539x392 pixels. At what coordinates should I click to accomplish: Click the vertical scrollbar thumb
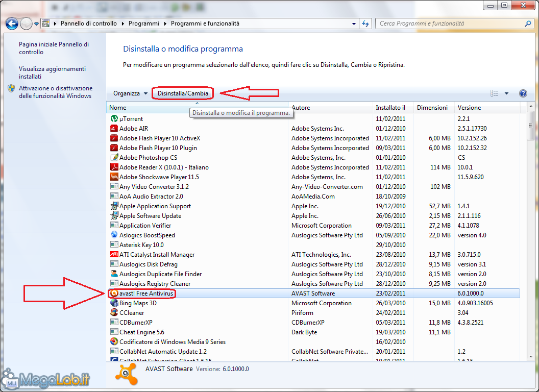tap(530, 126)
